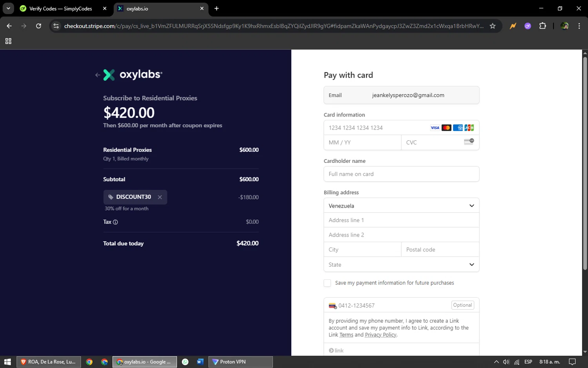Show tax info tooltip icon
The width and height of the screenshot is (588, 368).
115,222
